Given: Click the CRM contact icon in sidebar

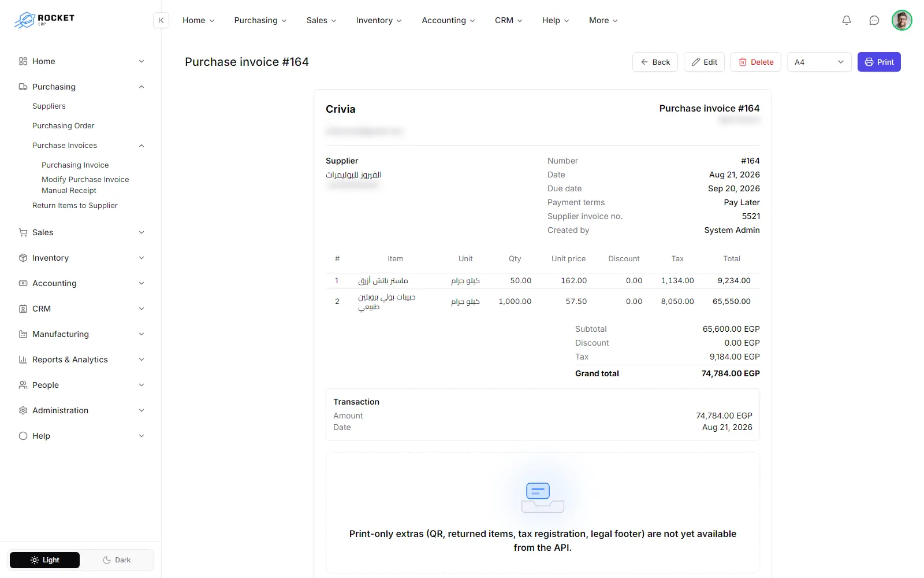Looking at the screenshot, I should pyautogui.click(x=23, y=309).
